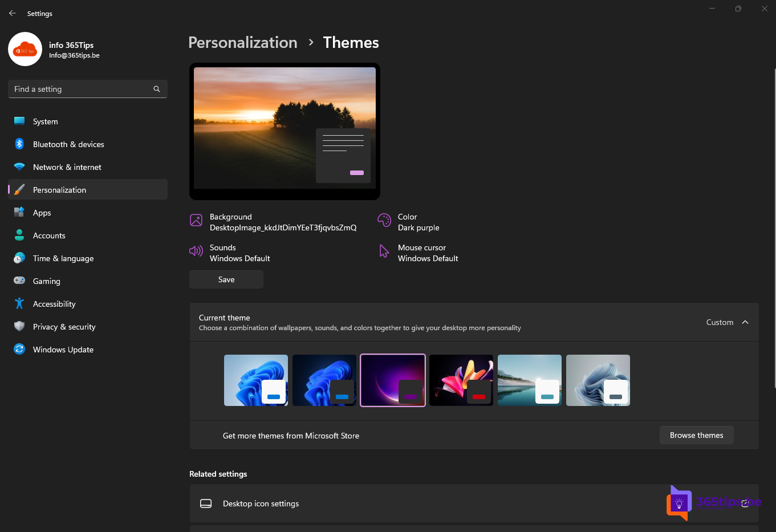Image resolution: width=776 pixels, height=532 pixels.
Task: Open Color settings via paint palette icon
Action: (x=384, y=220)
